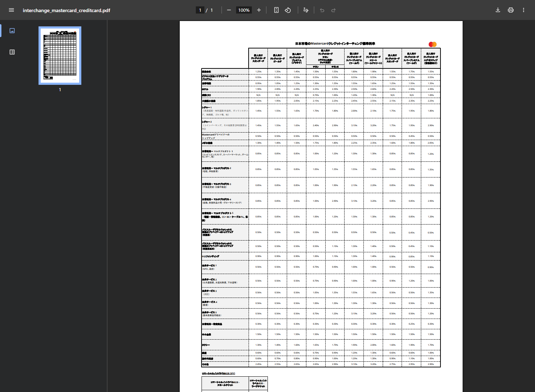Click the 2.40% cell in レジャー 2 row

point(316,125)
